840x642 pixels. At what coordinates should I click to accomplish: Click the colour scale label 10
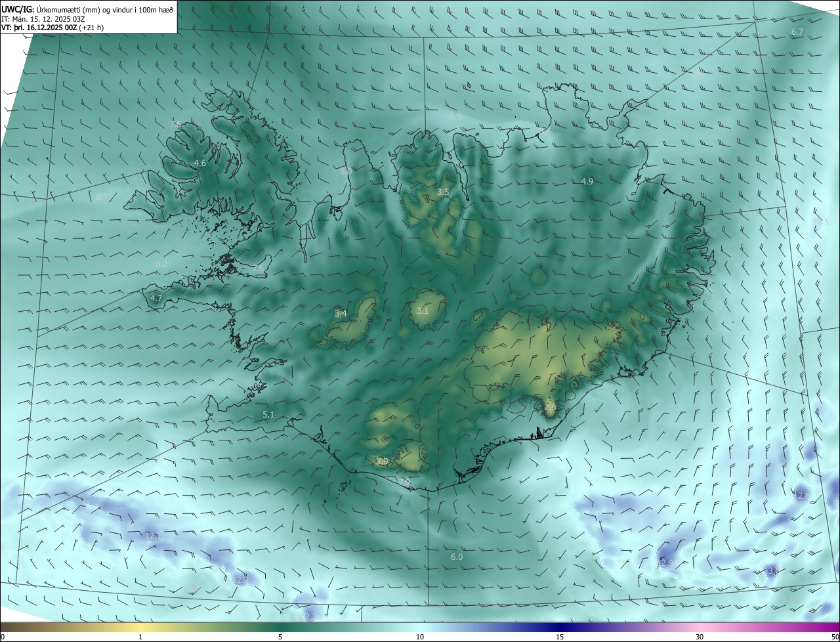420,637
